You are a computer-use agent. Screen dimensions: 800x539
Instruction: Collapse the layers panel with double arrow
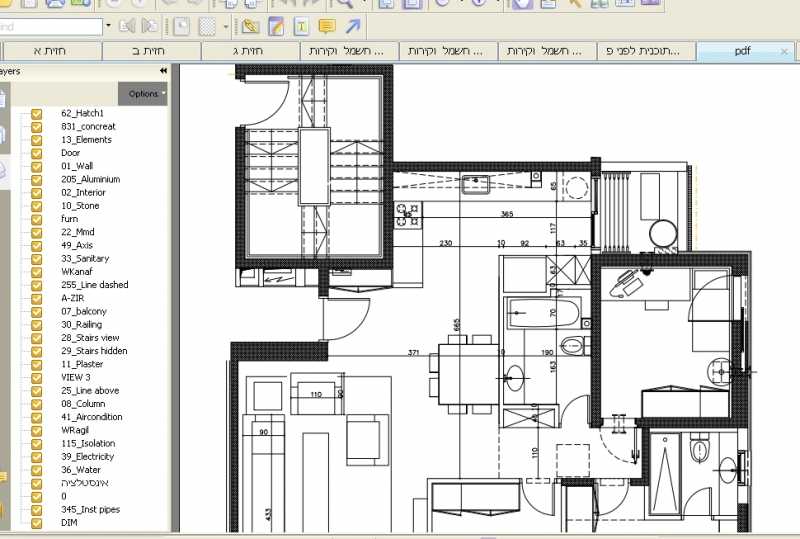click(163, 71)
